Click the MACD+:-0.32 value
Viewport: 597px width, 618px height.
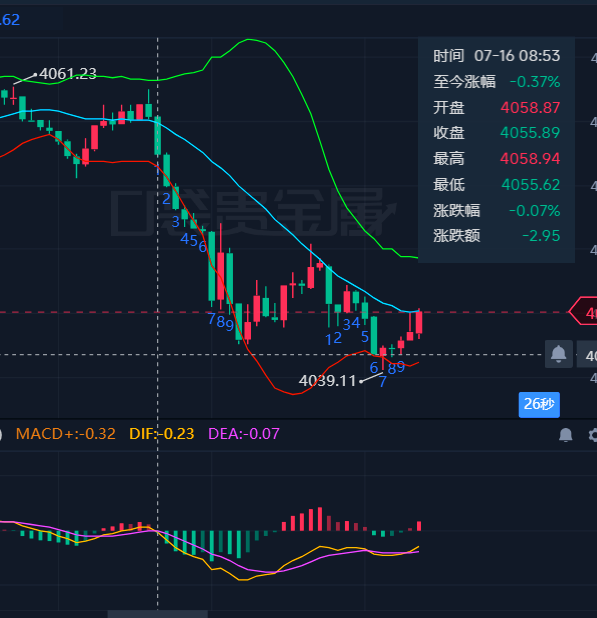(65, 434)
